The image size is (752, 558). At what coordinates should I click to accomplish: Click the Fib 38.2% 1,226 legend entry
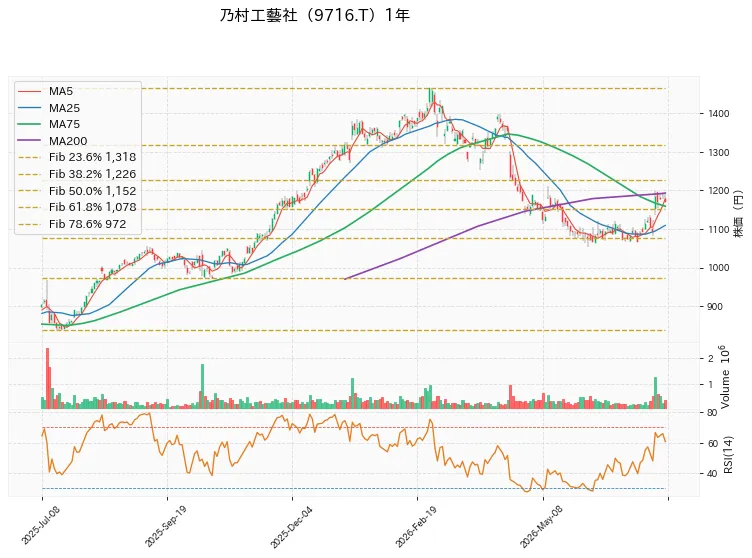point(77,174)
